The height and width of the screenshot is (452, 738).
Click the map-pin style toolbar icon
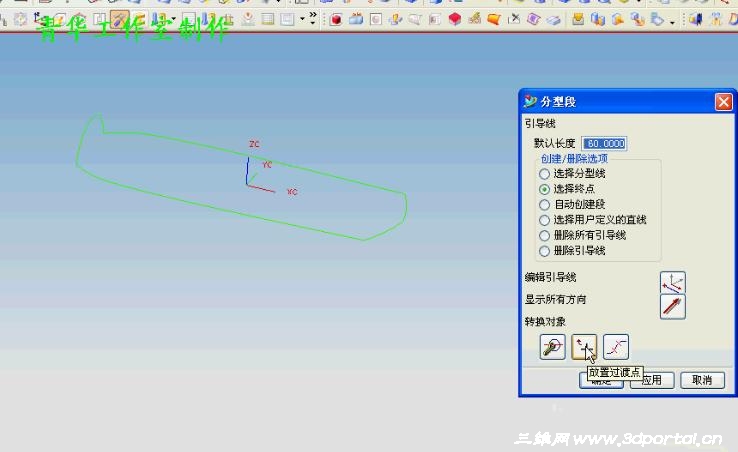click(248, 19)
